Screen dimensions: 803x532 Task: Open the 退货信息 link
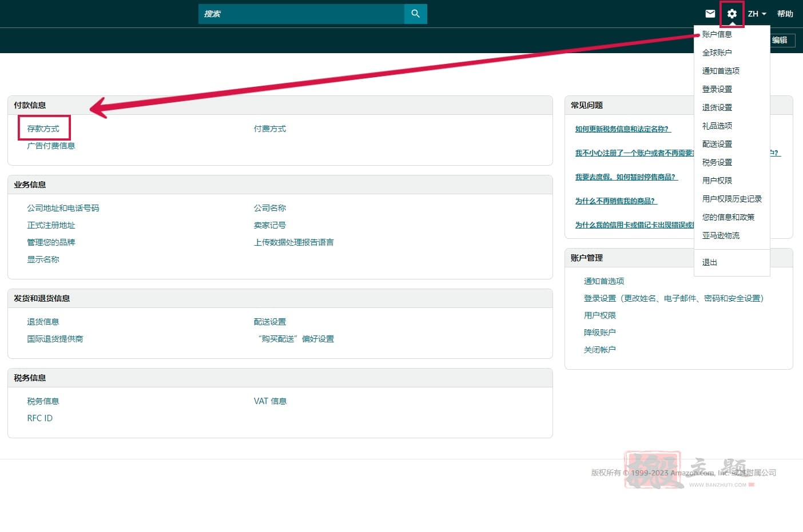click(43, 322)
